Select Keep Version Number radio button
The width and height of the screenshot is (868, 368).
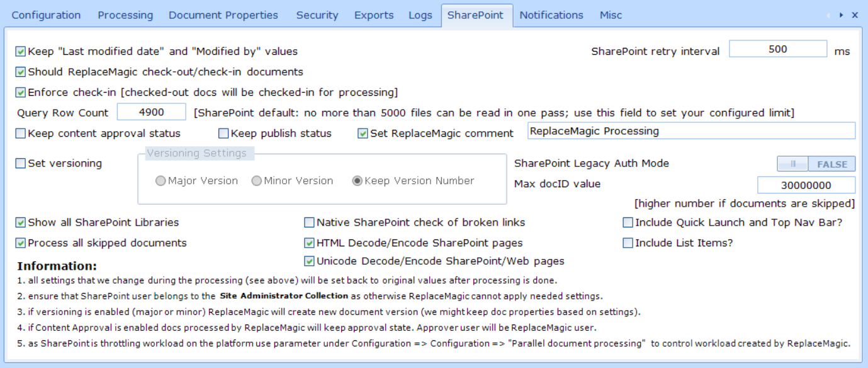[x=358, y=181]
